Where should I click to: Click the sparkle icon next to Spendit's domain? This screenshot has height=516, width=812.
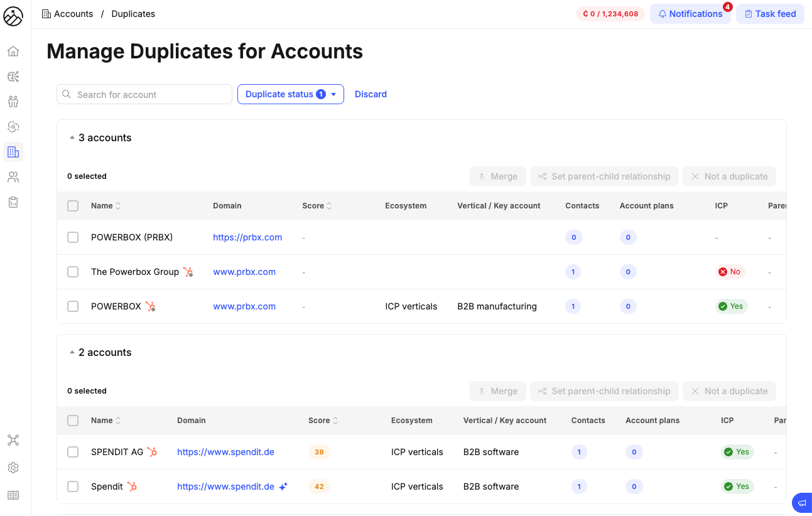(x=283, y=486)
